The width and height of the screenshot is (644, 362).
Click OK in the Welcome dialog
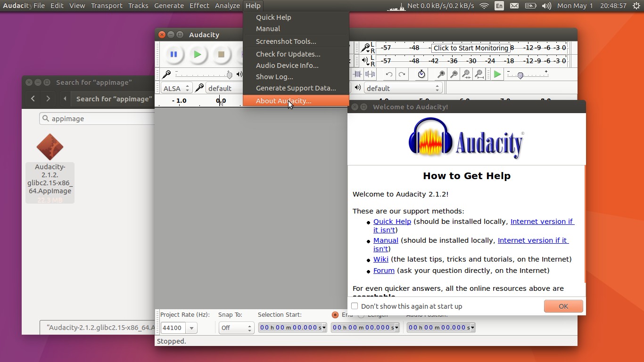click(x=563, y=306)
